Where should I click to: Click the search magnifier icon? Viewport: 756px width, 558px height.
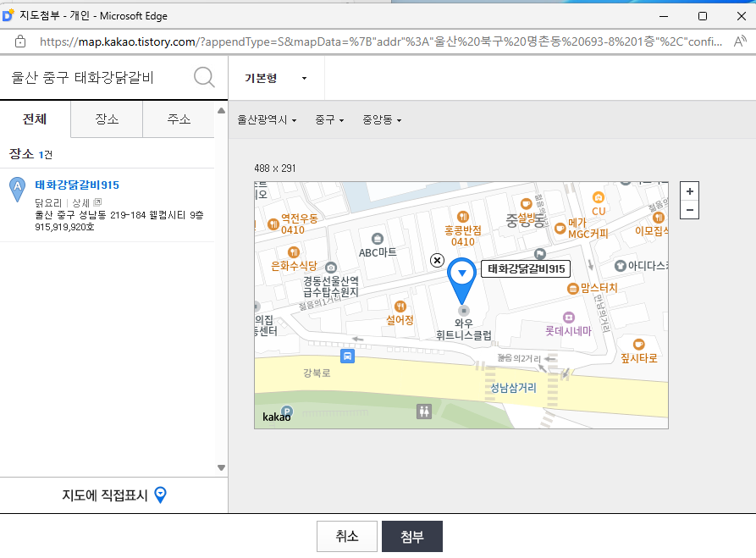click(x=204, y=77)
